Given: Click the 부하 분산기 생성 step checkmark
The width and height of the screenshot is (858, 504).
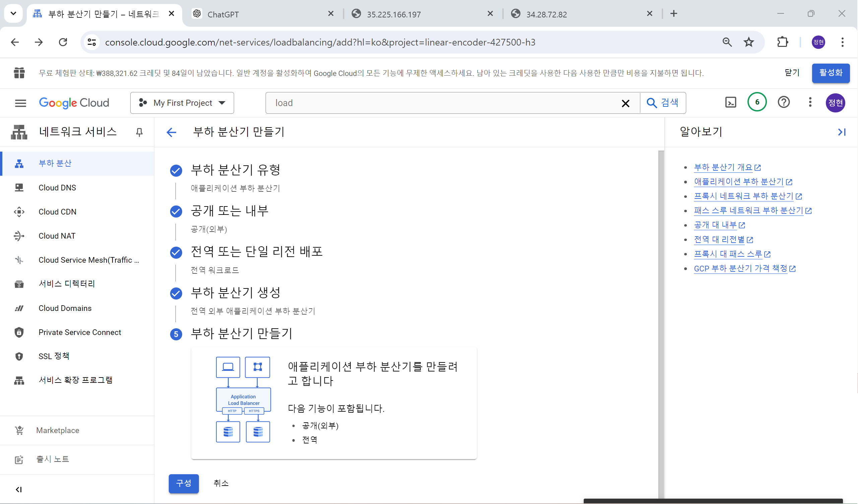Looking at the screenshot, I should (x=176, y=293).
